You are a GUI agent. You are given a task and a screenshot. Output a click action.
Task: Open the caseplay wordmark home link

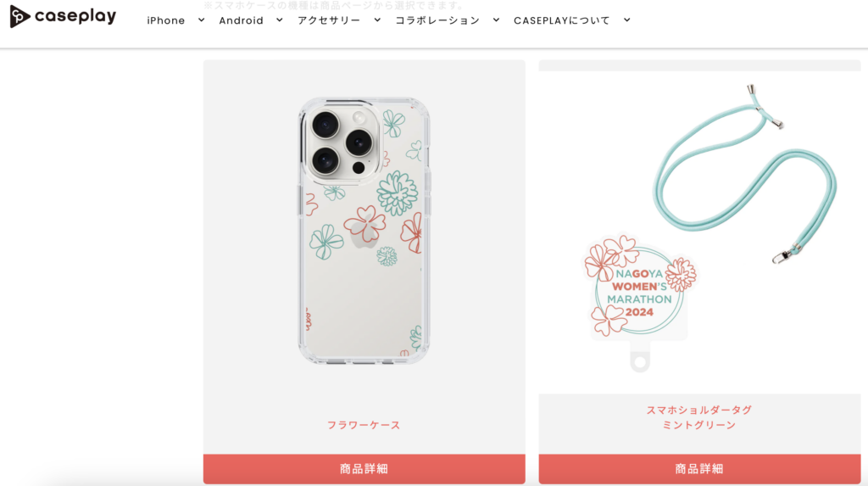(x=75, y=17)
